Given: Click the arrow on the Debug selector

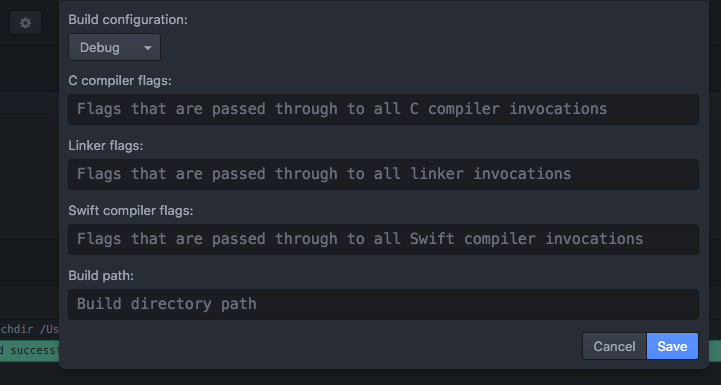Looking at the screenshot, I should (148, 48).
